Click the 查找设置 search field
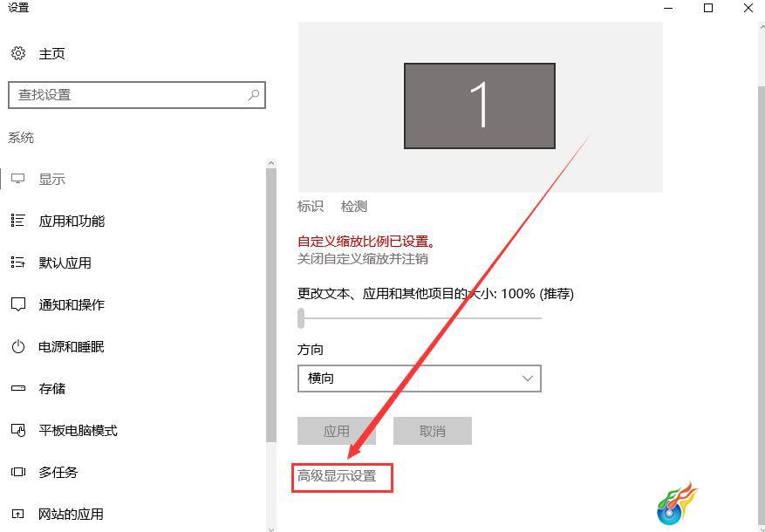This screenshot has height=532, width=765. 137,94
